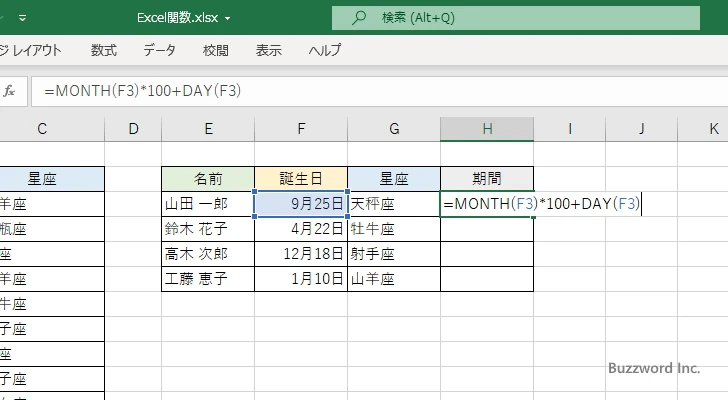Select the cell 天秤座

pyautogui.click(x=394, y=204)
